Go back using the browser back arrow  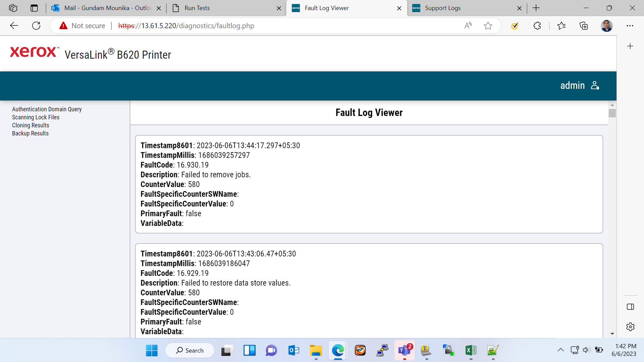[14, 26]
